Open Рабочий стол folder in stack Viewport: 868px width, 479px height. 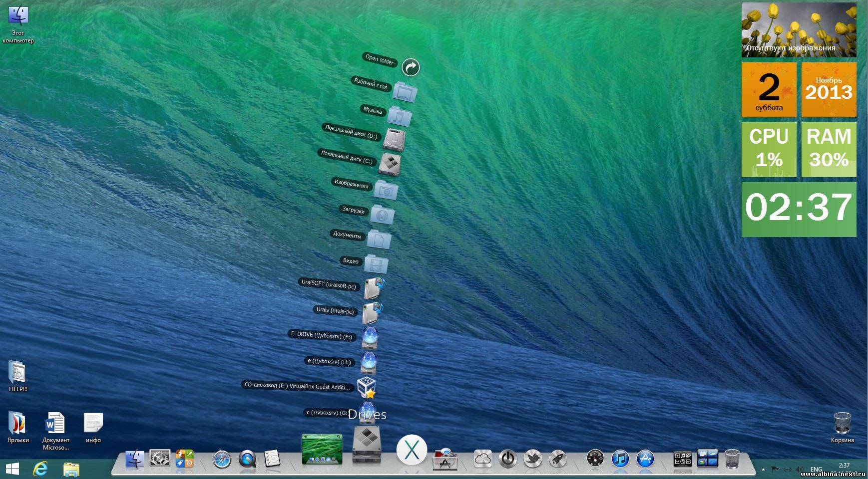click(405, 92)
